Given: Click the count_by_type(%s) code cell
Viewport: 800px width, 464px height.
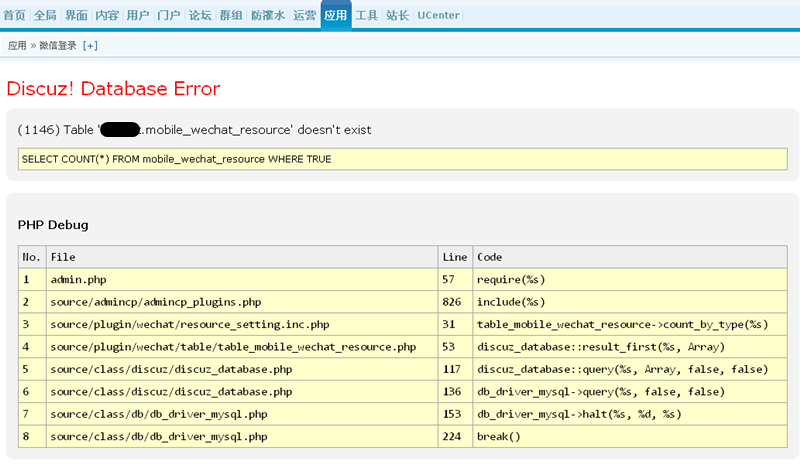Looking at the screenshot, I should [x=630, y=325].
